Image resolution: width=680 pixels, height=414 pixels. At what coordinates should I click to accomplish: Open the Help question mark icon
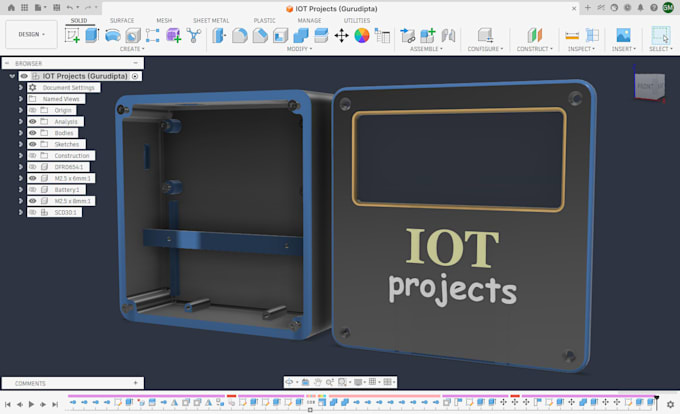[x=654, y=8]
